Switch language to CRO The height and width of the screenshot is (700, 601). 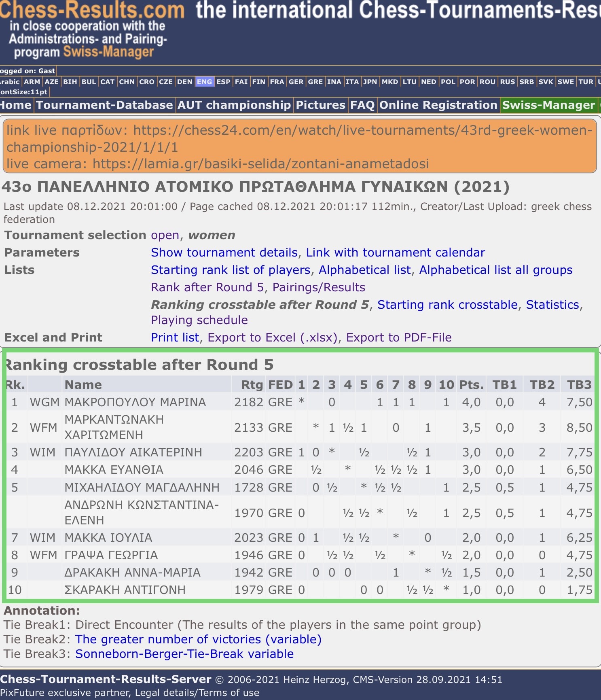147,82
